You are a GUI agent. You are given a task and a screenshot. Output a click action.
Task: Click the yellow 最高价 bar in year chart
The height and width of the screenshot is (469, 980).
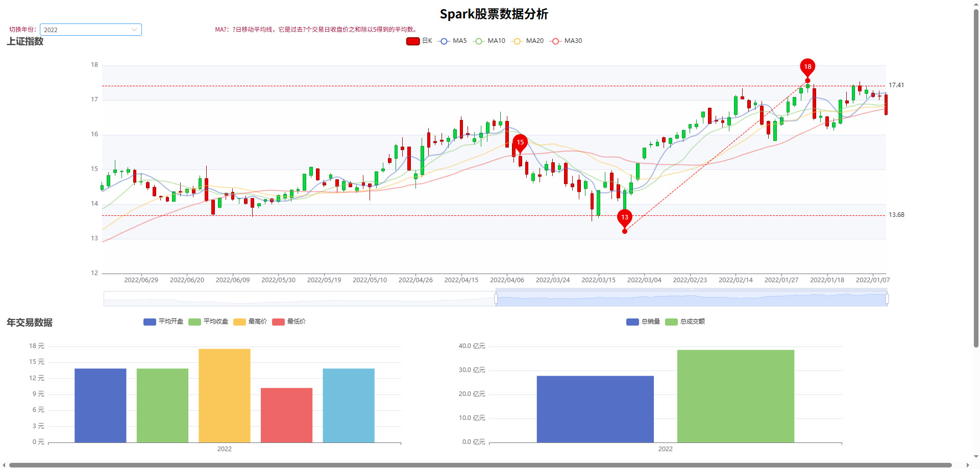225,396
